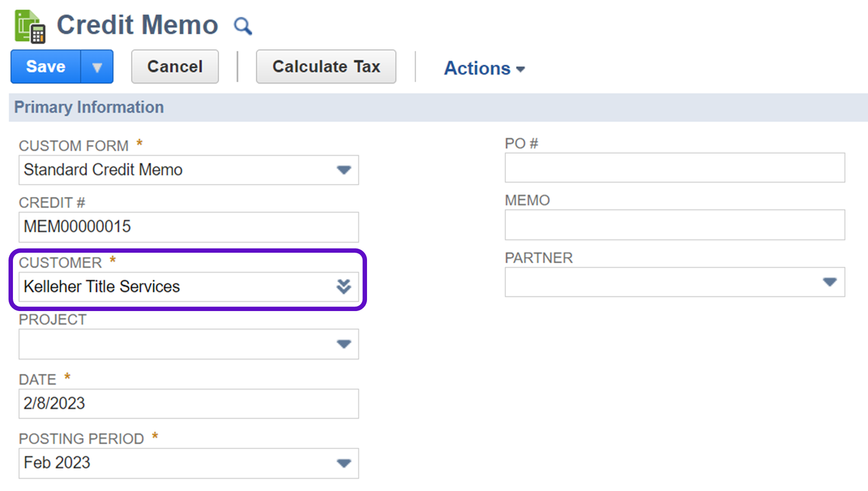Click the Date field showing 2/8/2023
The image size is (868, 491).
pos(188,403)
